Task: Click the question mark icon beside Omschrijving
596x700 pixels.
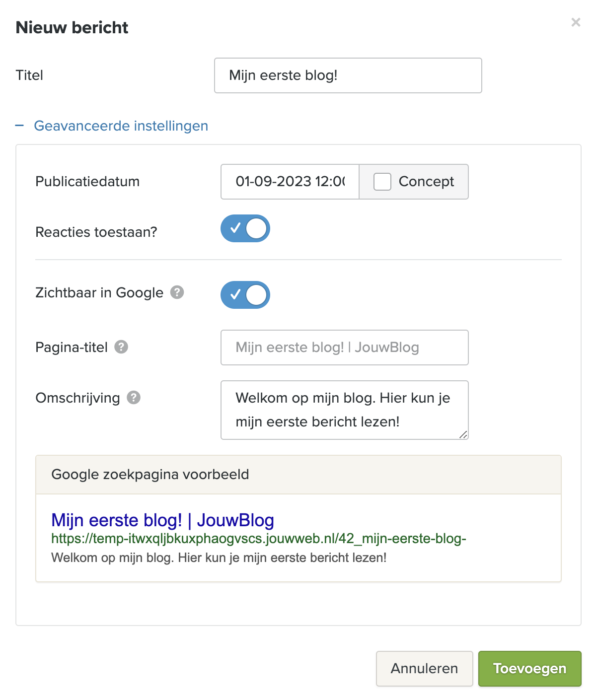Action: click(x=134, y=398)
